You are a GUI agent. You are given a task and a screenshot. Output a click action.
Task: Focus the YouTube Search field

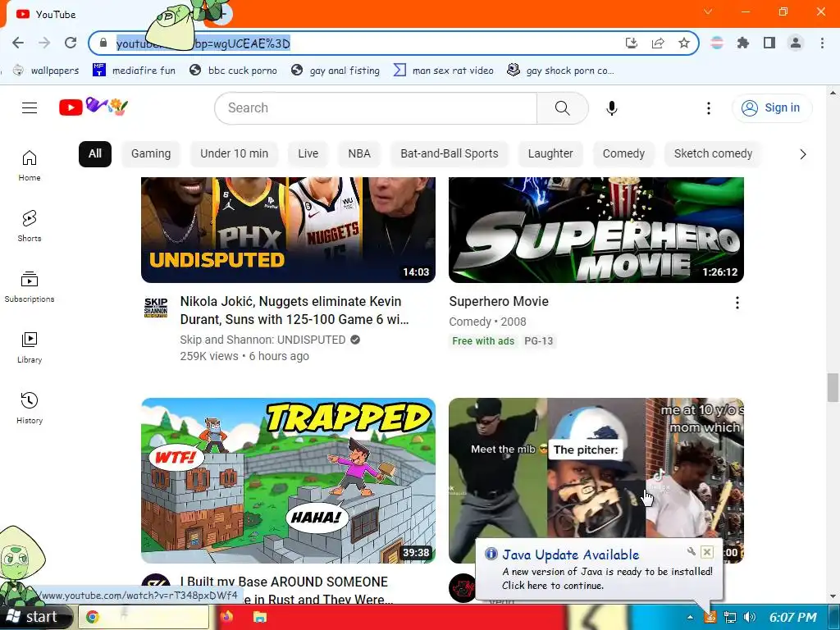[x=376, y=108]
